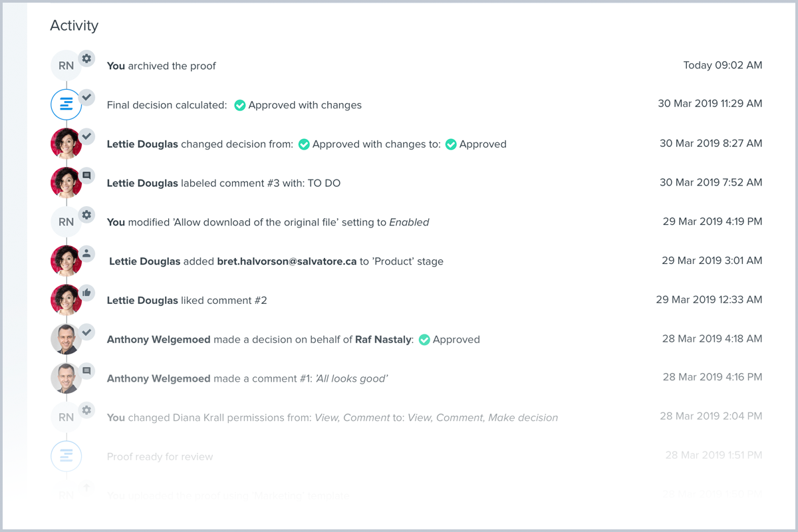Viewport: 798px width, 532px height.
Task: Click the 'Activity' heading
Action: (x=74, y=26)
